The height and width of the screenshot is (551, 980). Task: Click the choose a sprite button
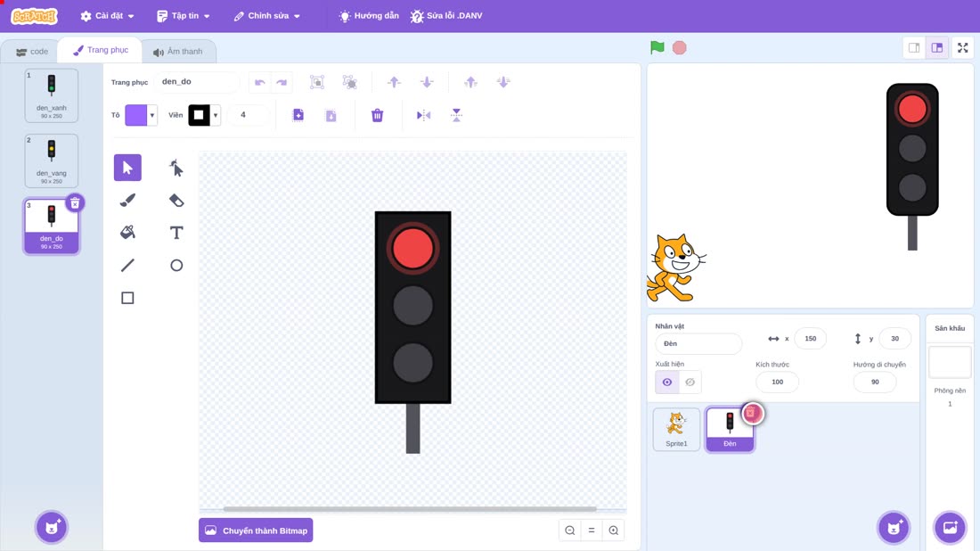click(894, 527)
